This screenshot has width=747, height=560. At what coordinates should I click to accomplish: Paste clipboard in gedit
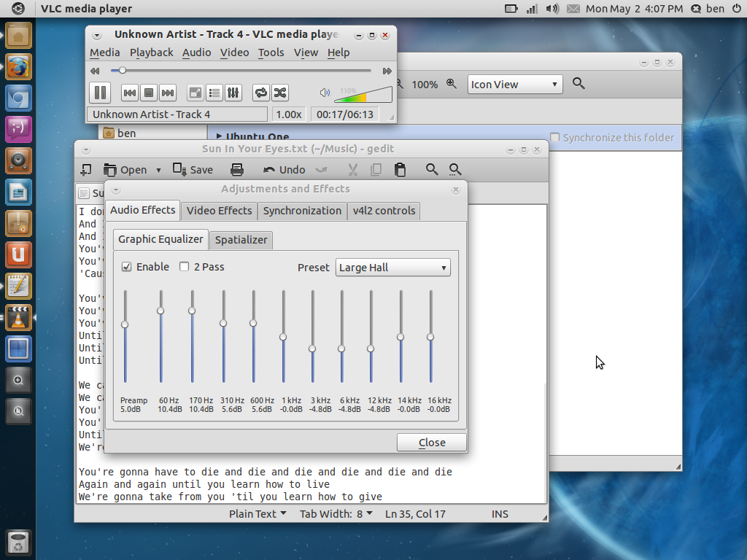pyautogui.click(x=400, y=169)
